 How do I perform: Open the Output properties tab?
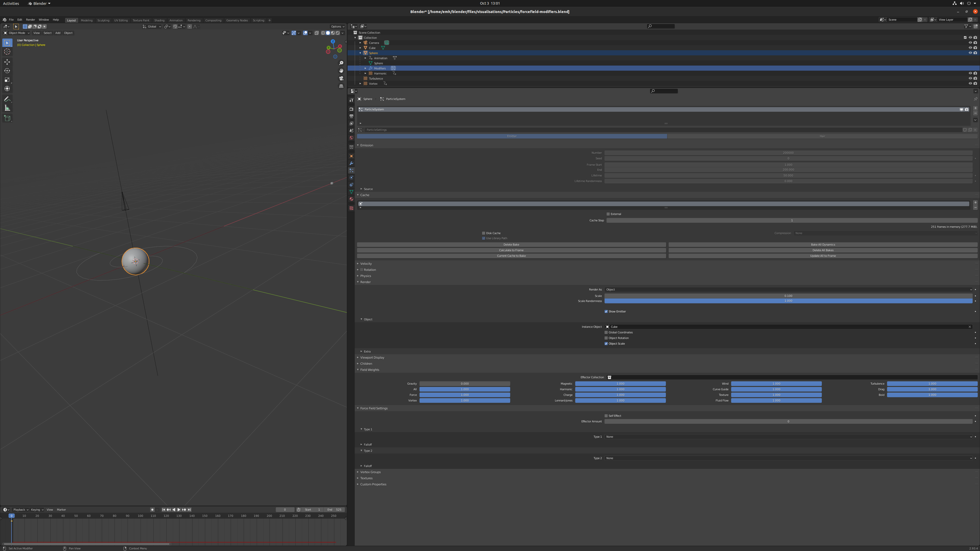click(x=351, y=116)
